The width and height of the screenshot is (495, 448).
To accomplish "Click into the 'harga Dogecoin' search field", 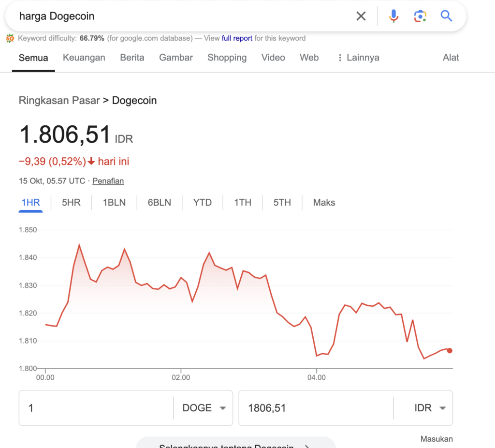I will (183, 16).
